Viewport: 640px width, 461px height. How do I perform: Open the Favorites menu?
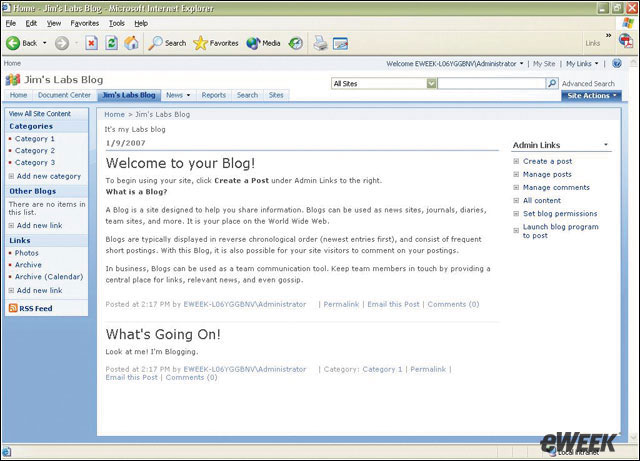click(84, 23)
